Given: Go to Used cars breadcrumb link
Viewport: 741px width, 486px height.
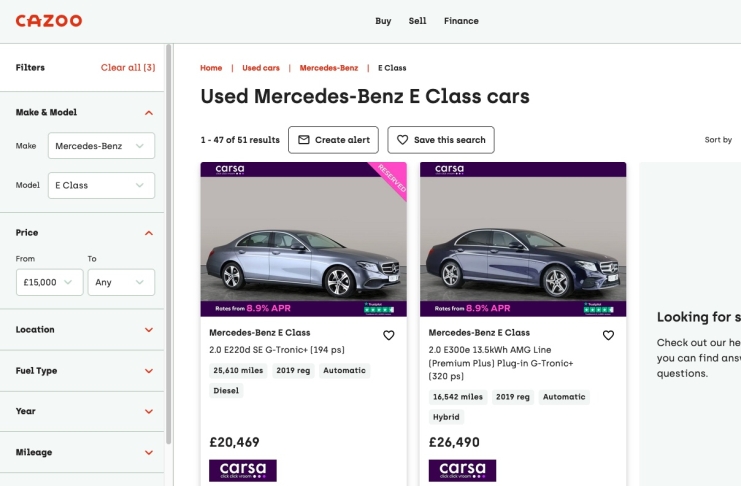Looking at the screenshot, I should [x=261, y=68].
